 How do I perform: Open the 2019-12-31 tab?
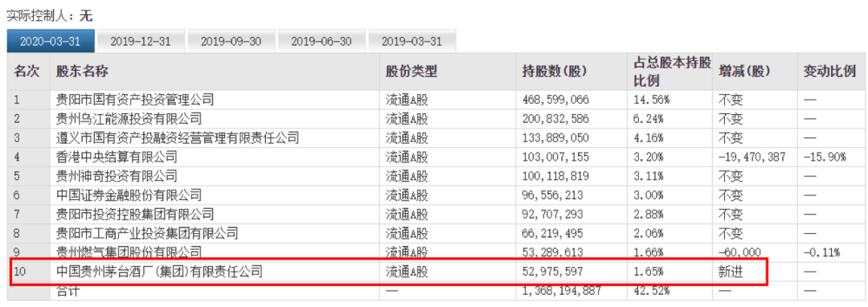(x=141, y=42)
